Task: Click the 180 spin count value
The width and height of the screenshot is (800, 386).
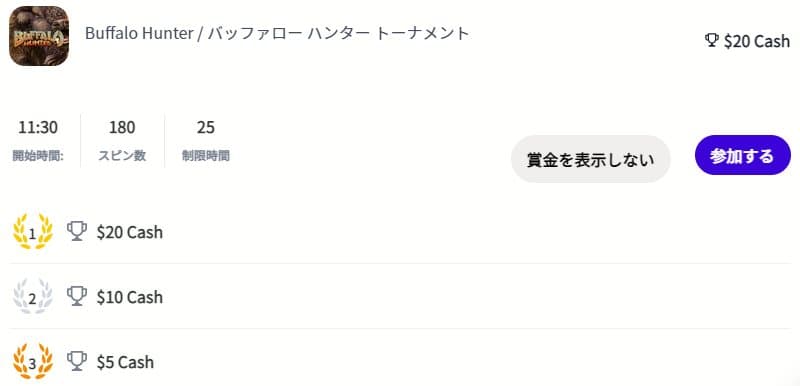Action: 122,127
